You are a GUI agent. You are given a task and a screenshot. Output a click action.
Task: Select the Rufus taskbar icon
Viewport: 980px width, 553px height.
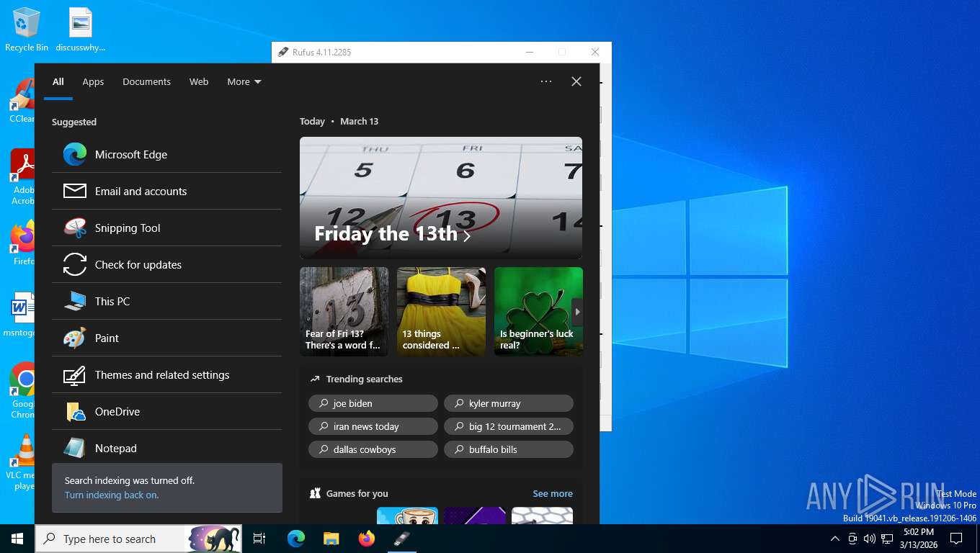tap(401, 539)
